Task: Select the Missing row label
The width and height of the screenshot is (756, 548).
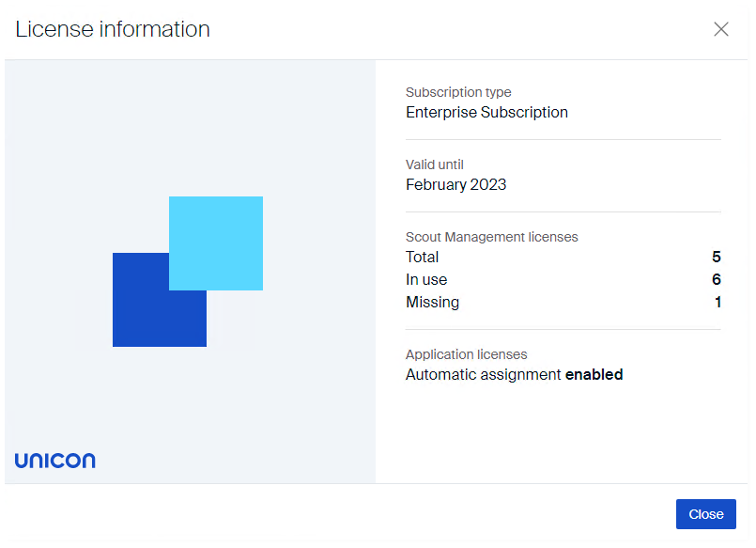Action: click(x=432, y=302)
